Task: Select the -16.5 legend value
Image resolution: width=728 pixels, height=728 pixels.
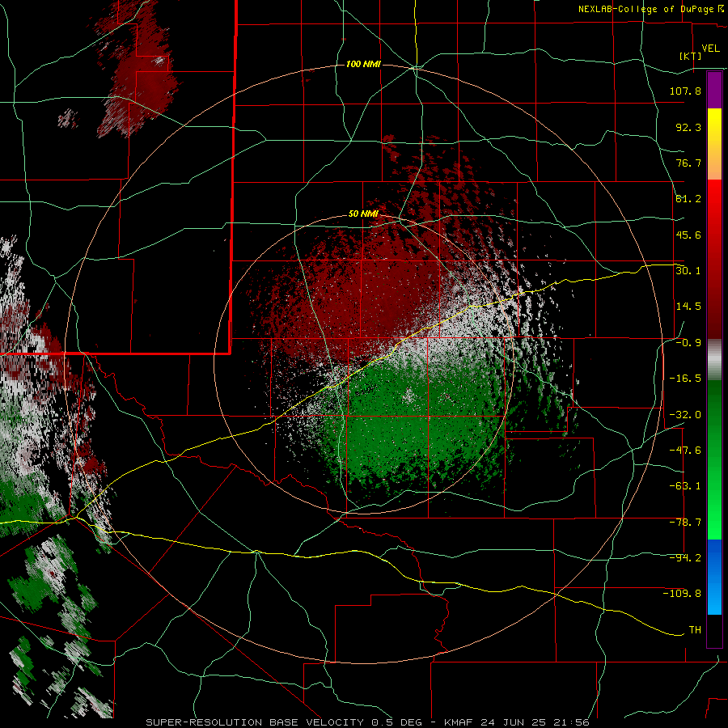Action: (685, 379)
